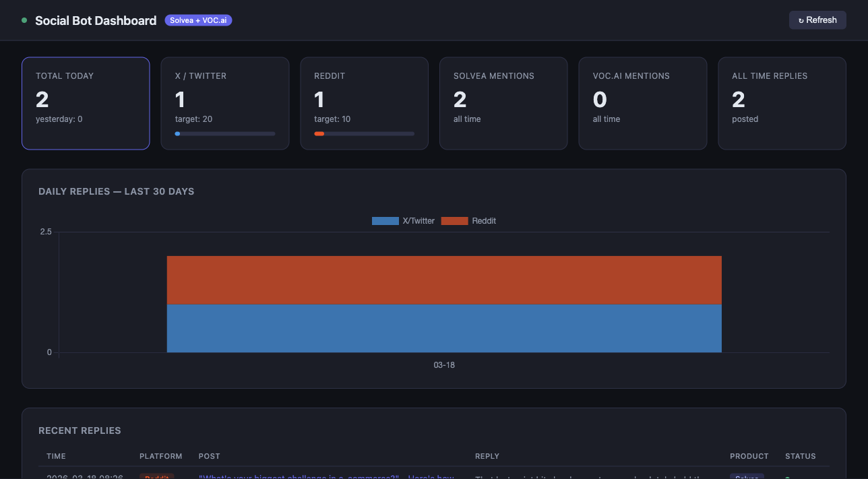Click the green online status dot beside the title

(24, 21)
